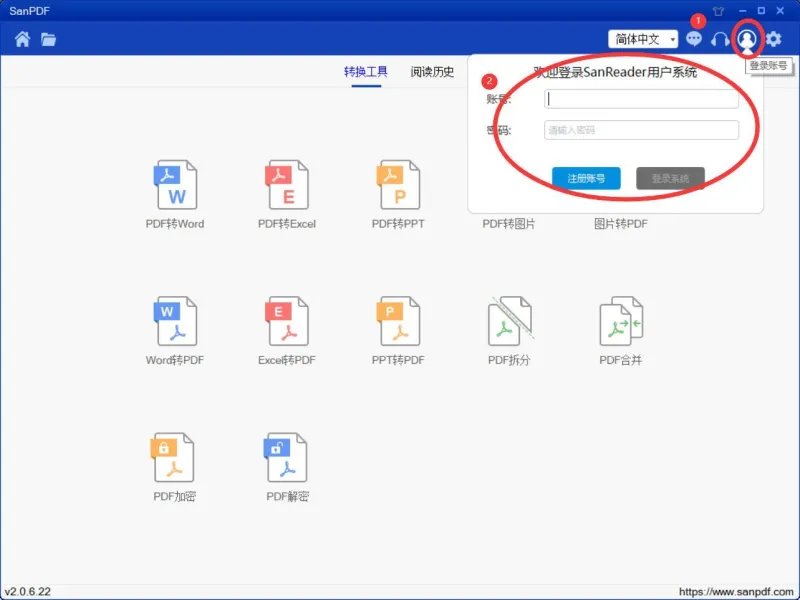
Task: Maximize the SanPDF window
Action: [761, 11]
